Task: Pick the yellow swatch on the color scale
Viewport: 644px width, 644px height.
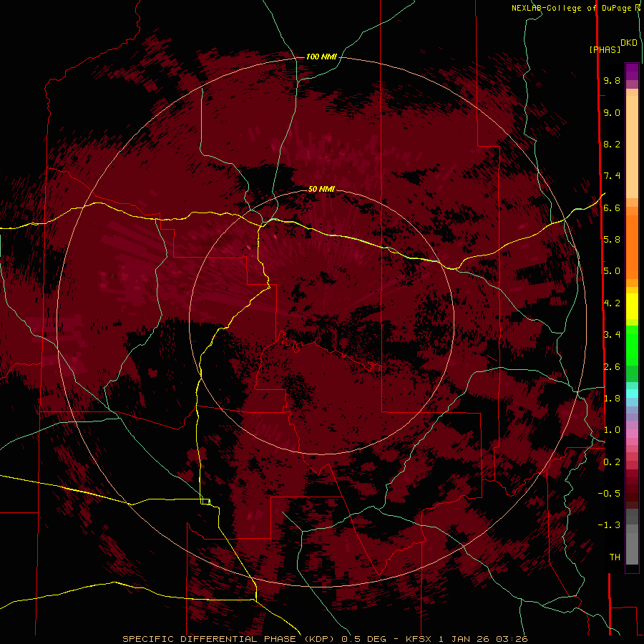Action: (632, 306)
